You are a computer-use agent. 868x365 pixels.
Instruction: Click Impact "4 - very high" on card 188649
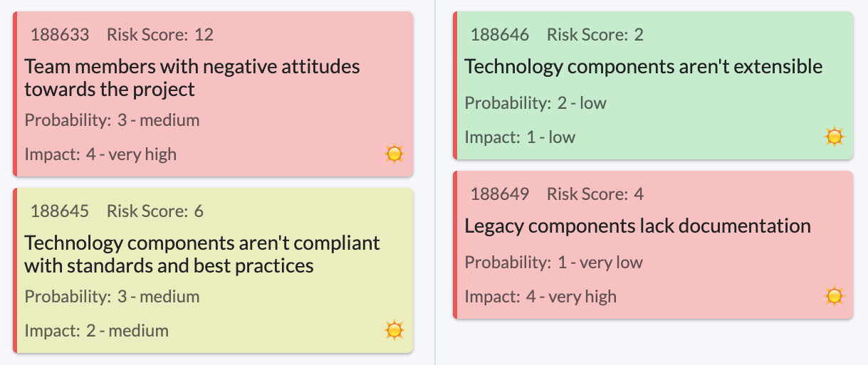coord(571,297)
